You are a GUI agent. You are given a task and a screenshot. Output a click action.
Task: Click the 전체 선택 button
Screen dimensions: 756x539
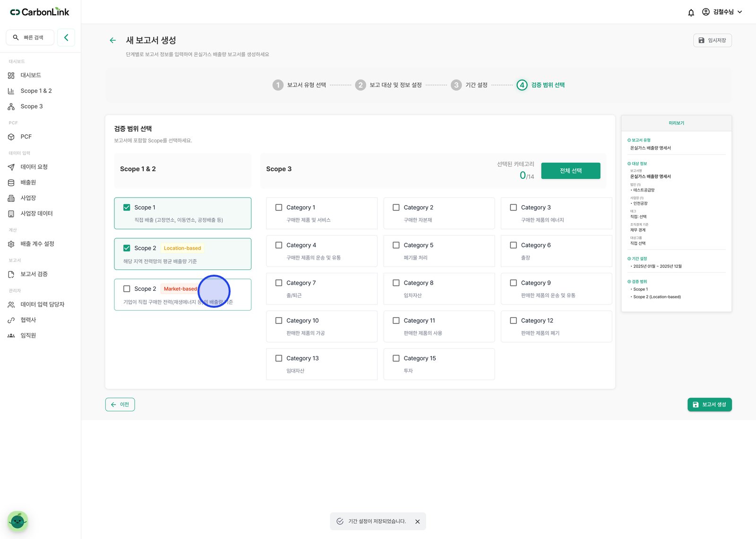571,171
